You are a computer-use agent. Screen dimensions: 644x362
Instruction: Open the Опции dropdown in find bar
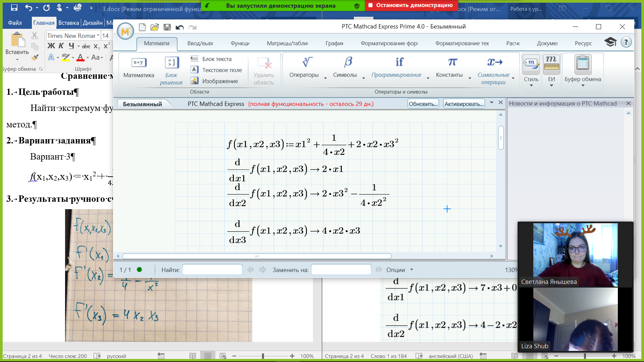tap(399, 269)
